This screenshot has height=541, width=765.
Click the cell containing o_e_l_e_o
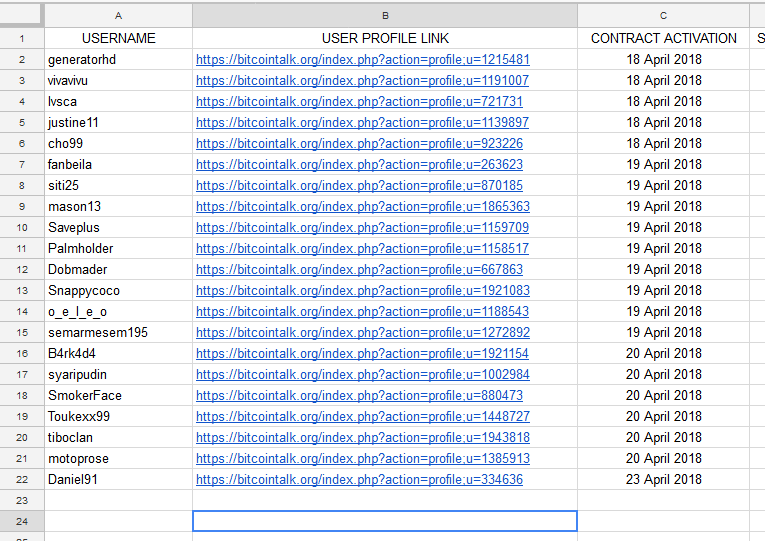click(119, 312)
